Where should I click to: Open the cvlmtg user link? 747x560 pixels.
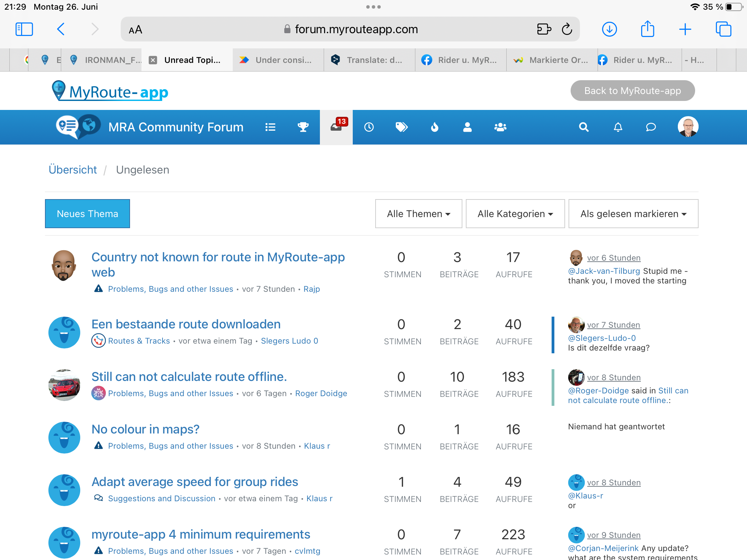(307, 551)
